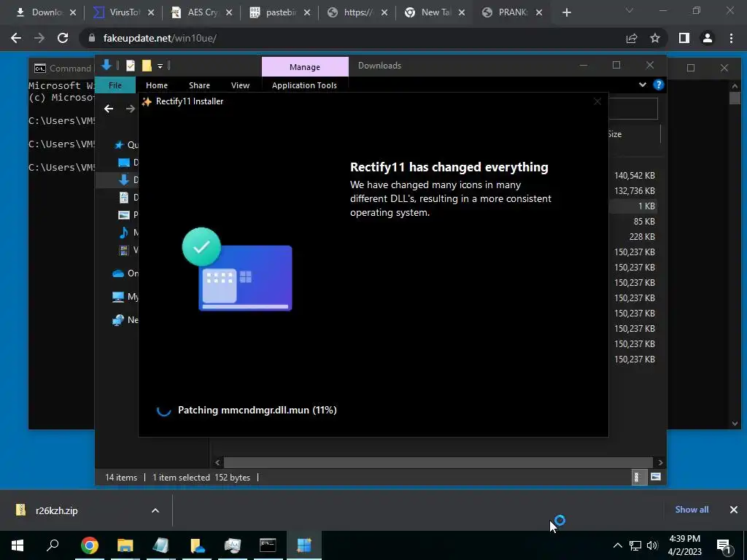Open Command Prompt from taskbar
Image resolution: width=747 pixels, height=560 pixels.
click(x=268, y=545)
